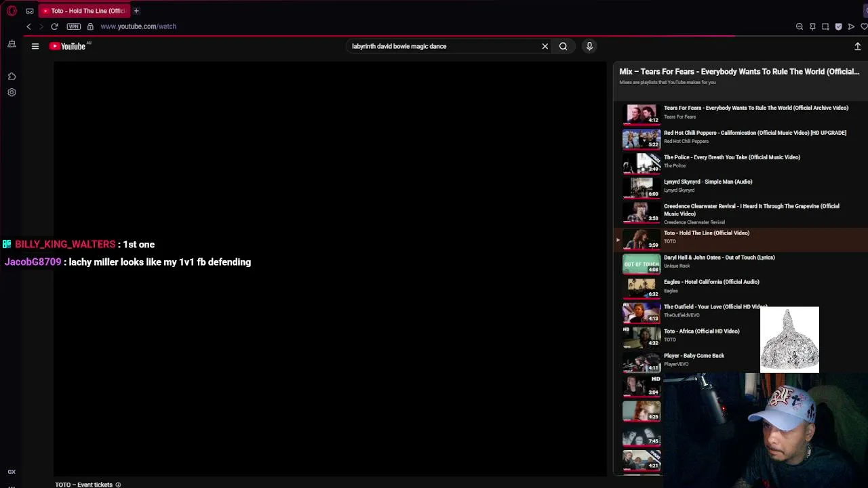This screenshot has height=488, width=868.
Task: Open the TOTO – Event tickets link
Action: pos(83,485)
